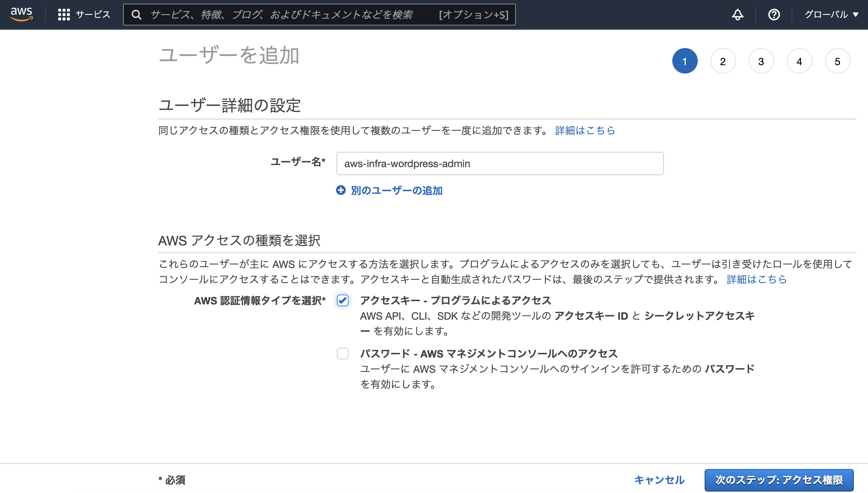Image resolution: width=868 pixels, height=493 pixels.
Task: Select step 3 in the wizard indicator
Action: (761, 61)
